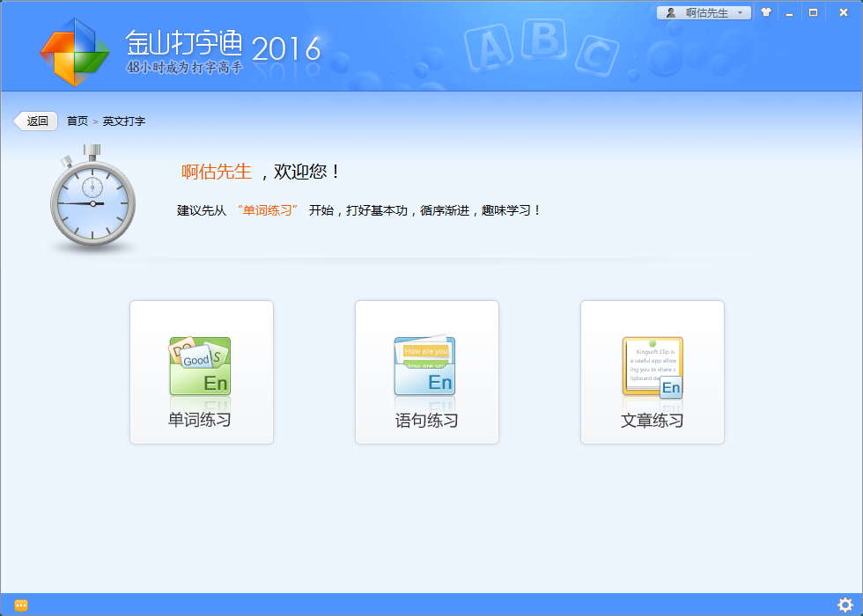
Task: Click the Kingsoft pinwheel logo
Action: [x=74, y=51]
